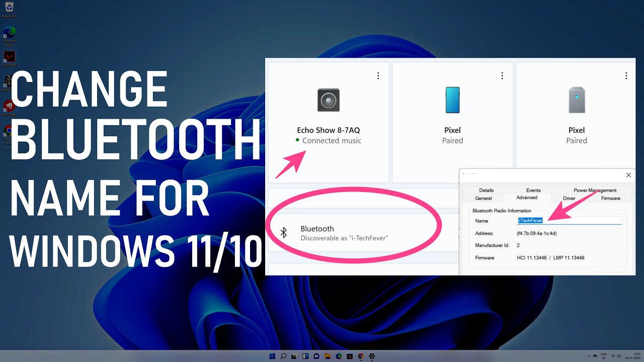
Task: Select the Echo Show 8-7AQ speaker icon
Action: (329, 100)
